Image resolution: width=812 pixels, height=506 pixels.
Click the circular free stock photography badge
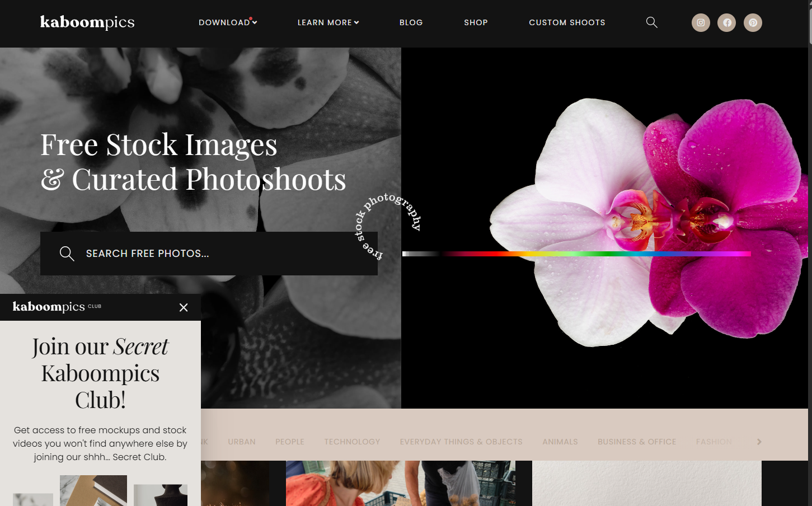tap(388, 226)
